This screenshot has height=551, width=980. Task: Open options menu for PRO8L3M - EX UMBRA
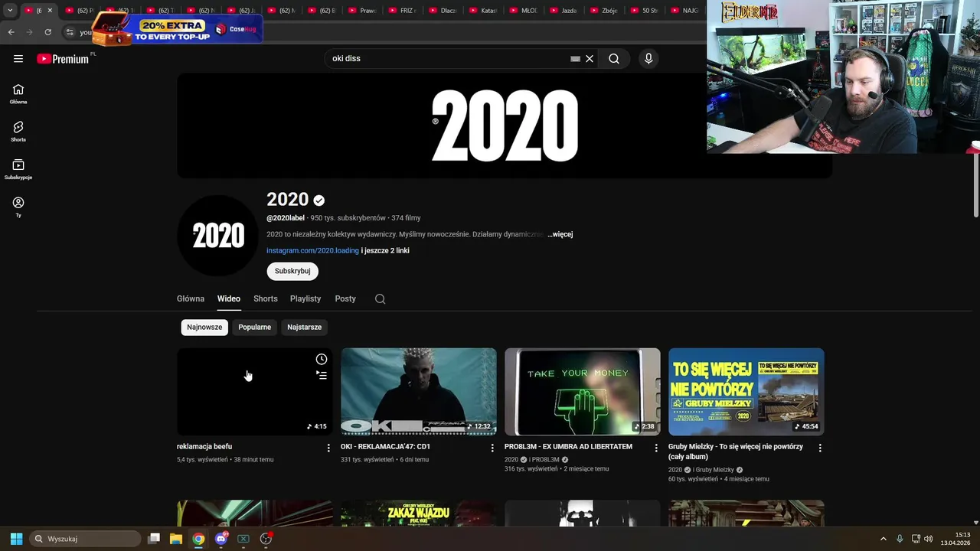[x=656, y=448]
